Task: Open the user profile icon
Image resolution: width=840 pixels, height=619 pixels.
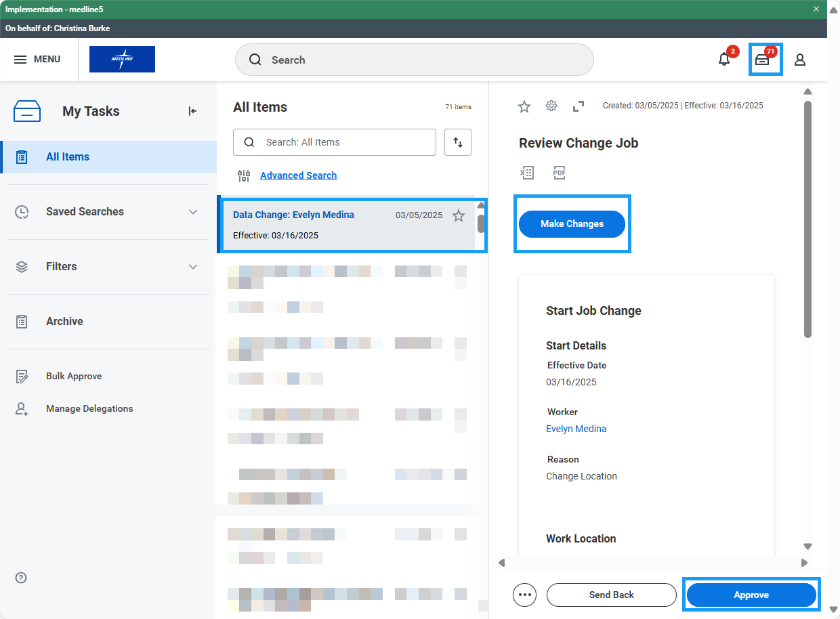Action: [x=800, y=60]
